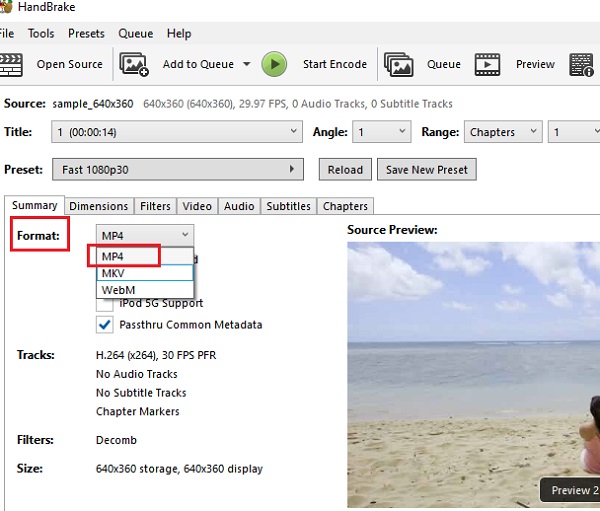Click the Decomb filter text

pos(116,440)
